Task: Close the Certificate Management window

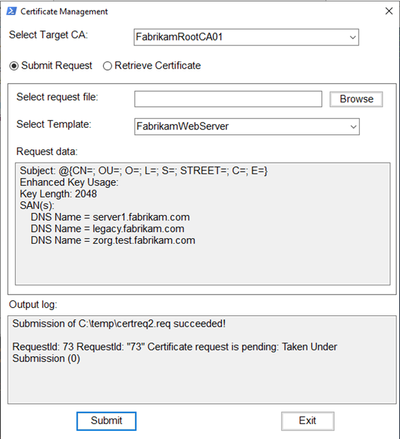Action: click(x=389, y=11)
